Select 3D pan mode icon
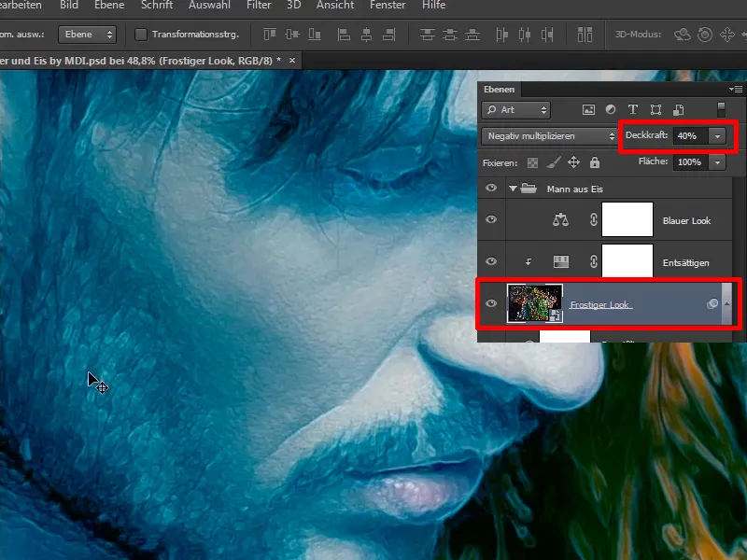 pyautogui.click(x=727, y=35)
